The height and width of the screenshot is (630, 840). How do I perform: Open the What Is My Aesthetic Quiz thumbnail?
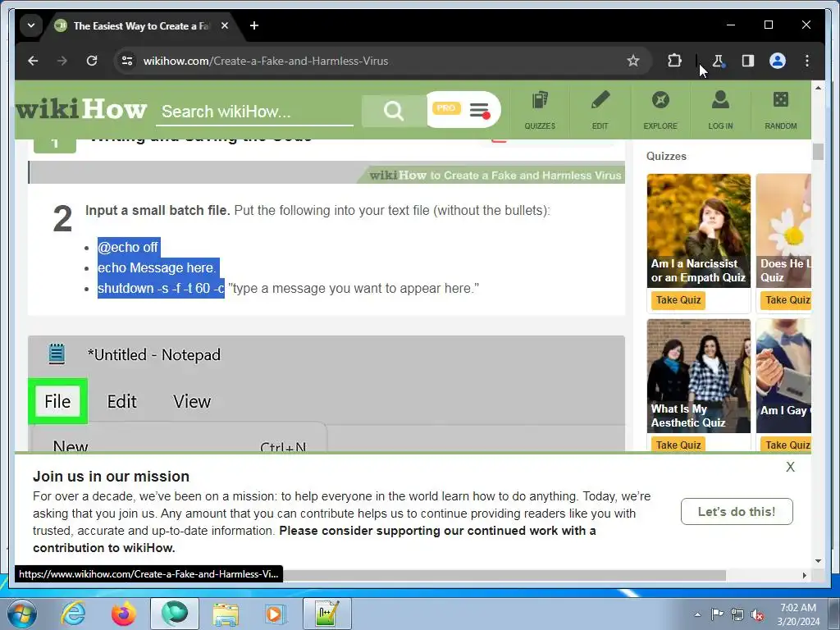pyautogui.click(x=699, y=376)
